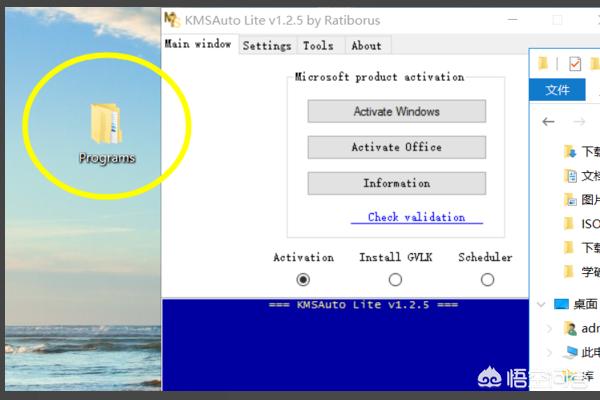600x400 pixels.
Task: Select 桌面 desktop node in Explorer tree
Action: coord(577,304)
